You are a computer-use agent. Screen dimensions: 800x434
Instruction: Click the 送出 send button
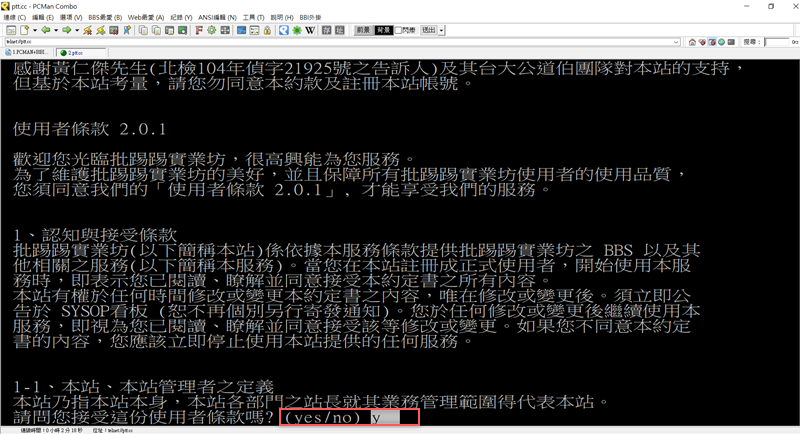coord(429,30)
